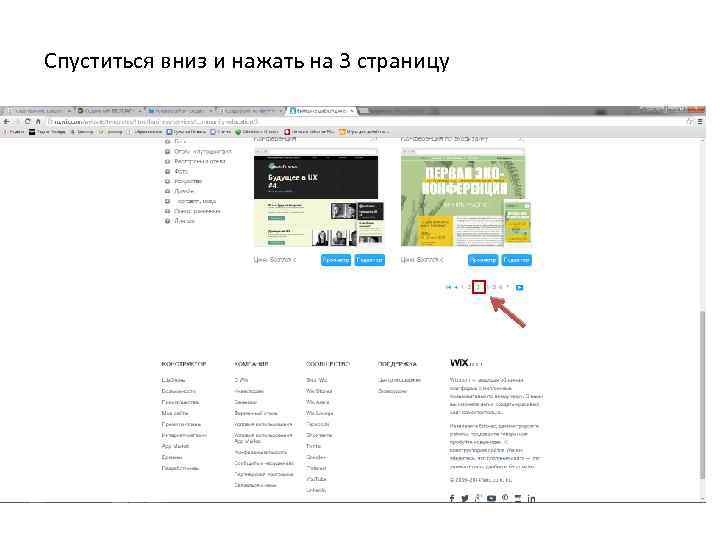Select the 'Другое' category in sidebar
This screenshot has width=720, height=540.
pos(184,221)
